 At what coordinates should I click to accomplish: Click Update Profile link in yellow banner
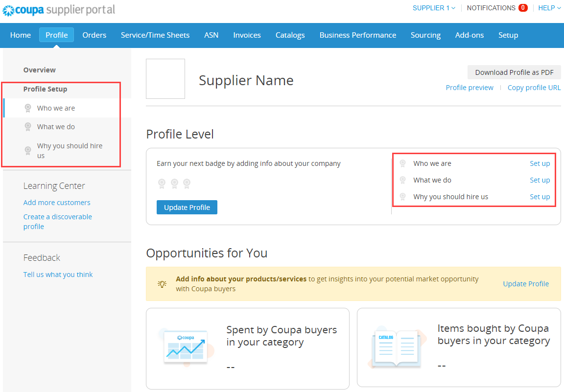(x=526, y=284)
